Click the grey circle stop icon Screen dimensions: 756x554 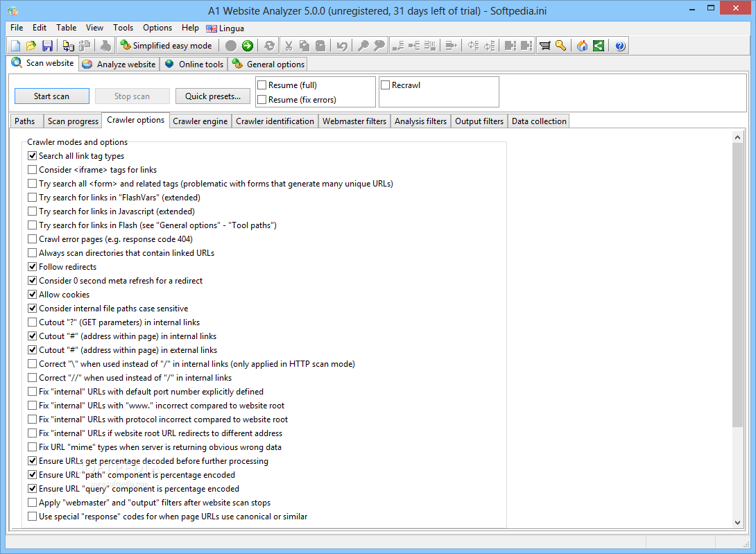(231, 46)
